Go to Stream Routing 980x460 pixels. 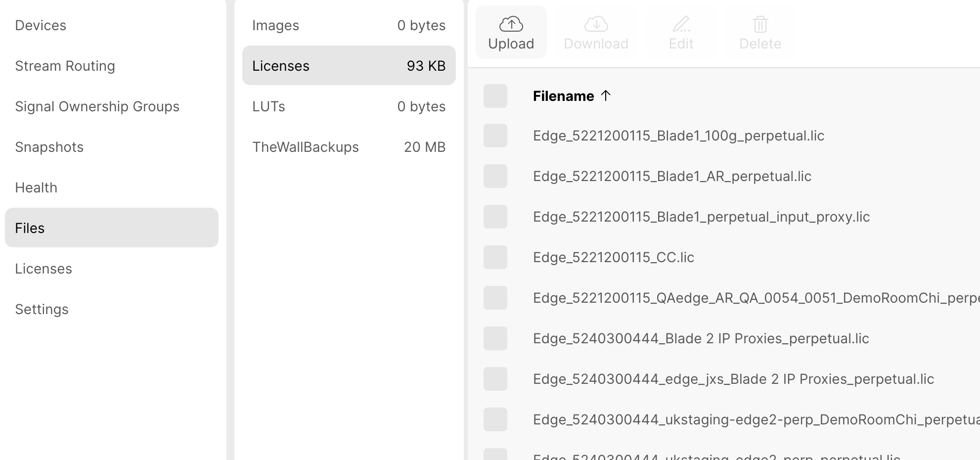(65, 66)
